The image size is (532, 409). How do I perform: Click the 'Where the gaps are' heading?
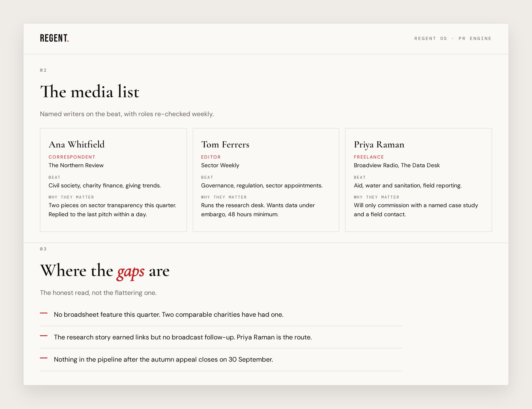point(105,270)
